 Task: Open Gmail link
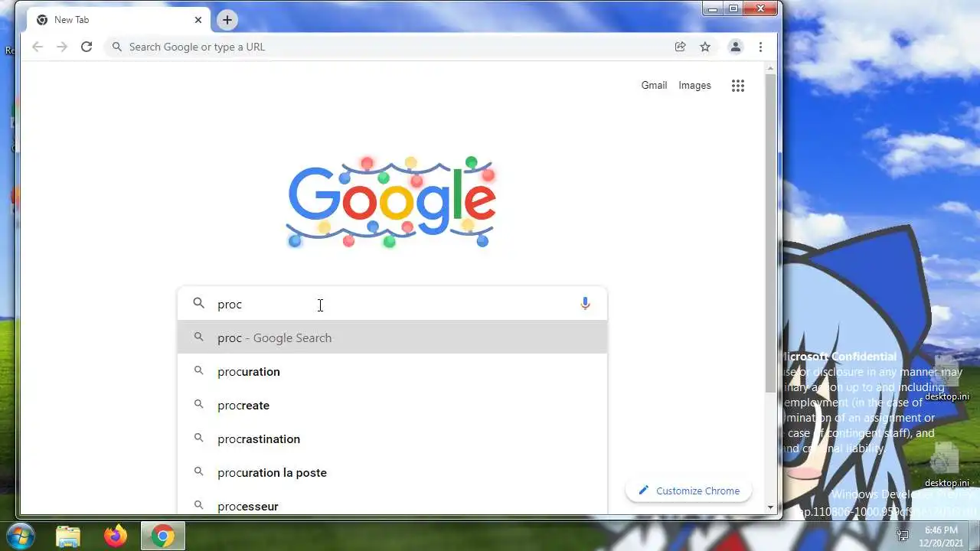click(654, 86)
